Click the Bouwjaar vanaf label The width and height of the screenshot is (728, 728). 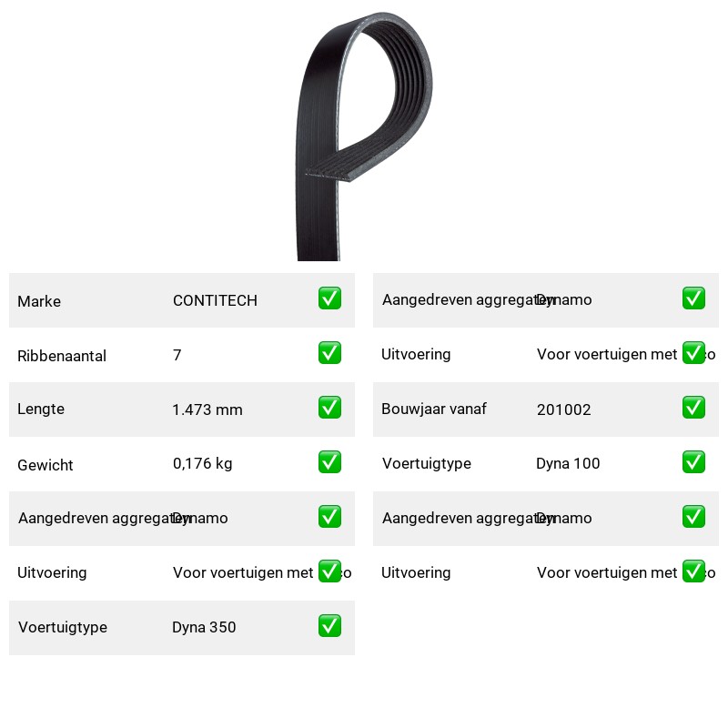point(434,409)
